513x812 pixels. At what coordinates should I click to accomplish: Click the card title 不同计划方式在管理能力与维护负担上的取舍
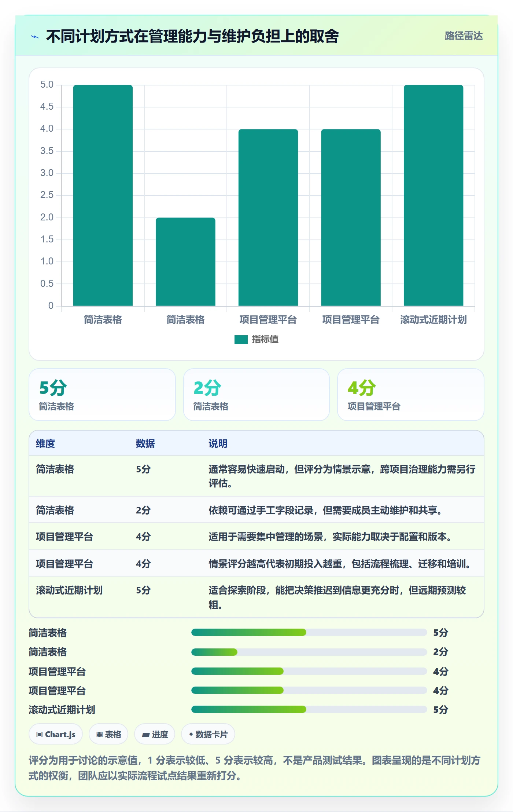(192, 36)
